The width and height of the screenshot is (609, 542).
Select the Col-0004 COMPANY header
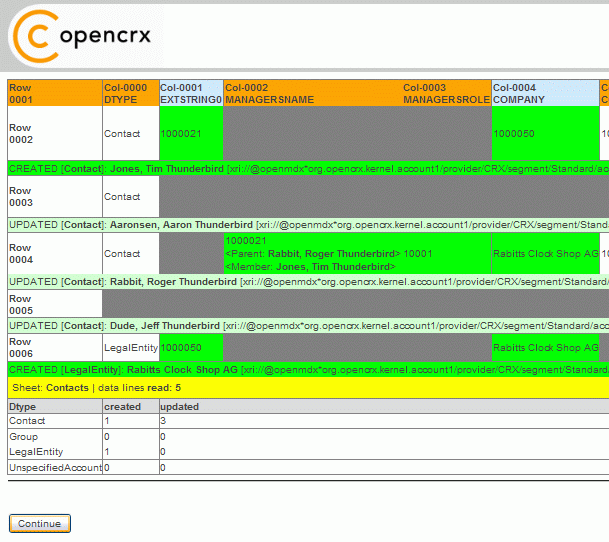pyautogui.click(x=545, y=93)
